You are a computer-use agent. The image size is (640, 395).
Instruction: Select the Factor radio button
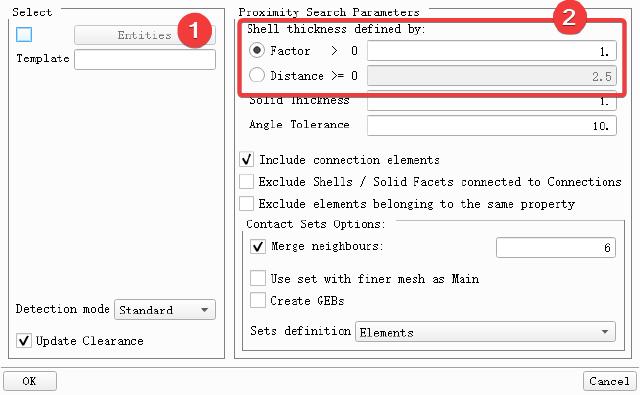coord(257,51)
